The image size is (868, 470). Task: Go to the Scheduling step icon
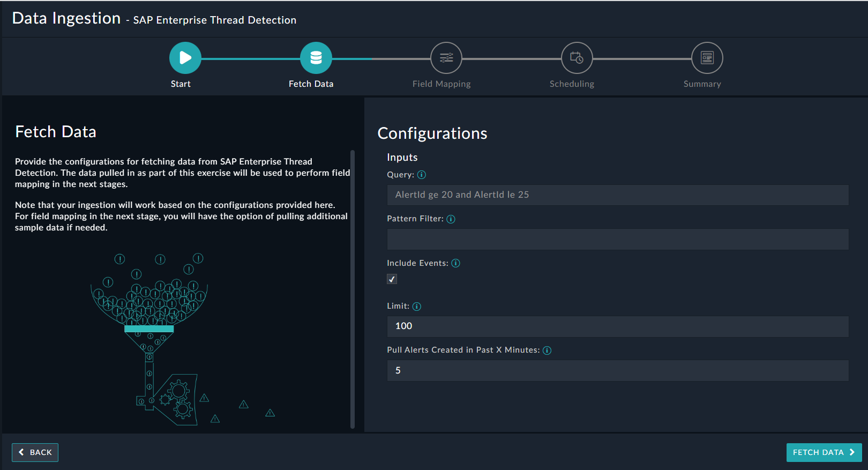[577, 58]
